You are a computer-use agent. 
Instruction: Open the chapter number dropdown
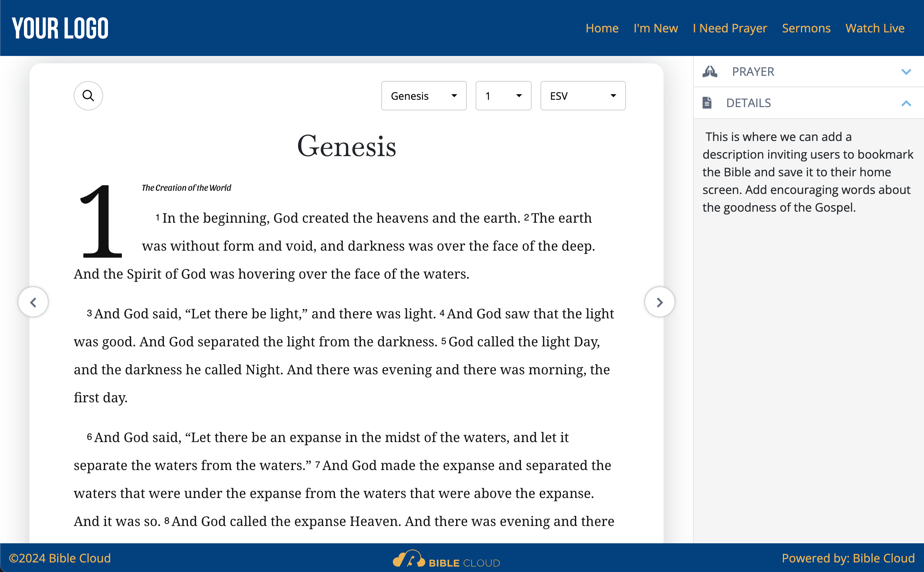coord(504,96)
